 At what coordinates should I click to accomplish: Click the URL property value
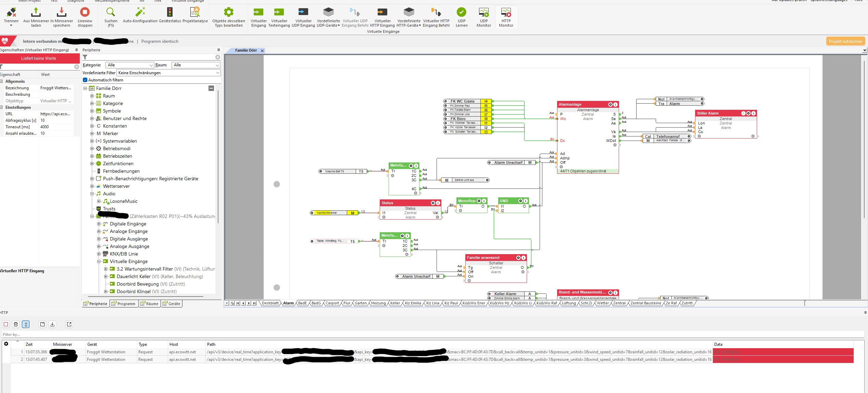pyautogui.click(x=56, y=114)
